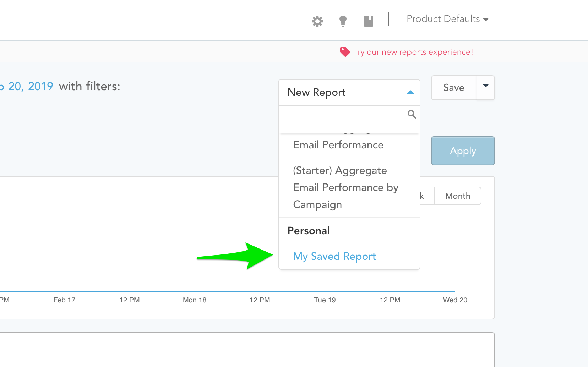Image resolution: width=588 pixels, height=367 pixels.
Task: Open the Save options arrow
Action: (x=486, y=87)
